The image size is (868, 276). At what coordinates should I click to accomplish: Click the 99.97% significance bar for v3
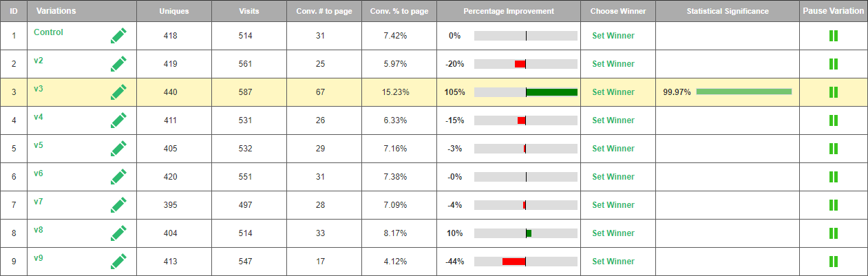click(x=743, y=92)
